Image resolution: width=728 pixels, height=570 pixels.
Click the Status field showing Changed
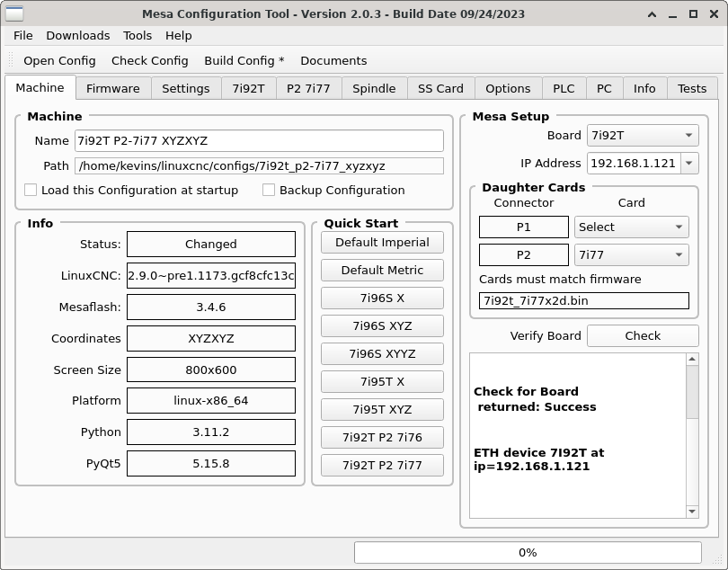[x=211, y=244]
